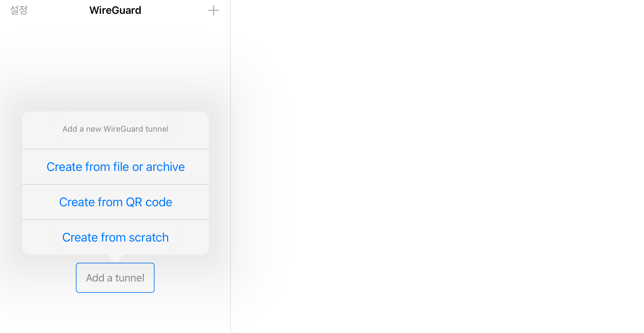Image resolution: width=644 pixels, height=333 pixels.
Task: Click the outlined Add a tunnel box
Action: [x=115, y=278]
